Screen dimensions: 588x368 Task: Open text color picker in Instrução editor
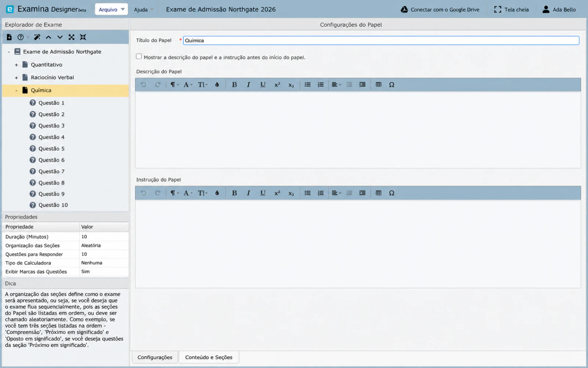click(x=217, y=193)
